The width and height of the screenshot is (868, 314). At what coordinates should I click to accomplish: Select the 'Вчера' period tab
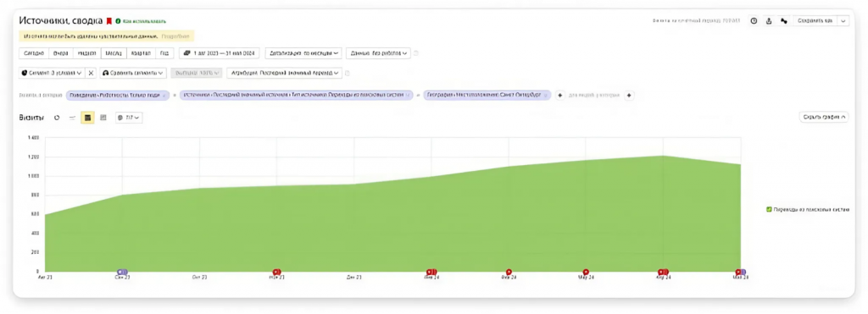point(60,53)
